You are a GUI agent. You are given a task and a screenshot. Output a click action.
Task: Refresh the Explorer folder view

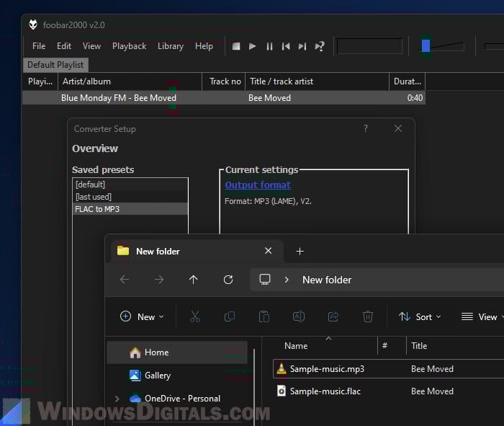tap(228, 280)
